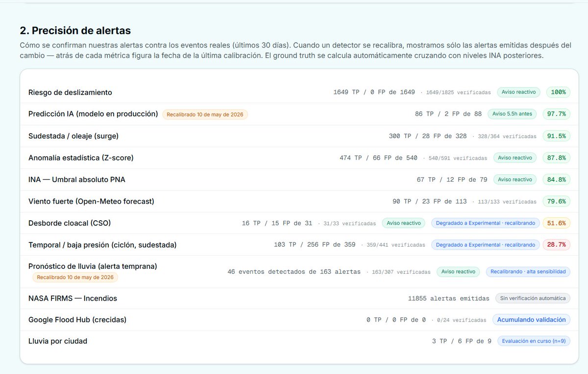Select 'Desborde cloacal (CSO)' row label
The height and width of the screenshot is (374, 588).
tap(70, 223)
